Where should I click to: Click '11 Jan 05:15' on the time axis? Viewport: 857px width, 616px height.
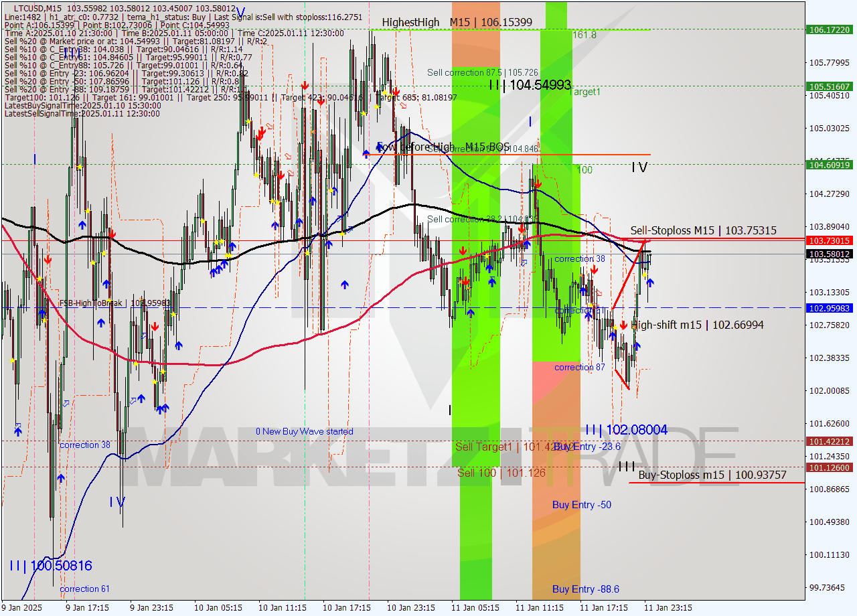(475, 608)
